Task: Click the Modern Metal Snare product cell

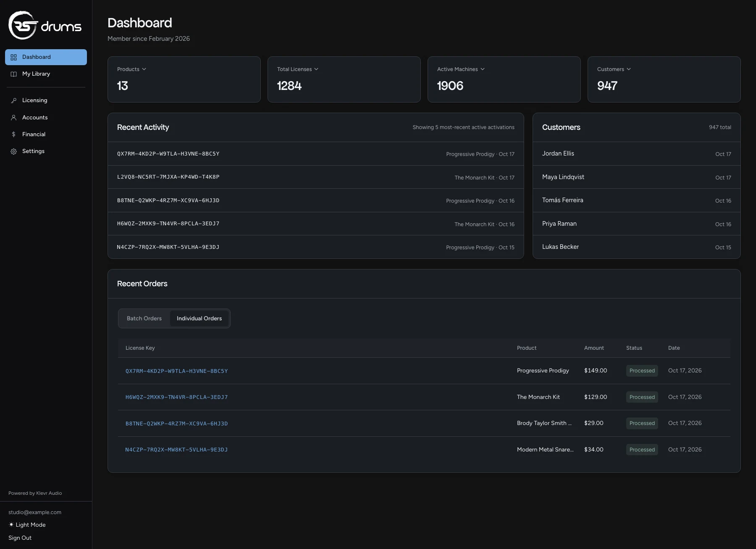Action: 545,449
